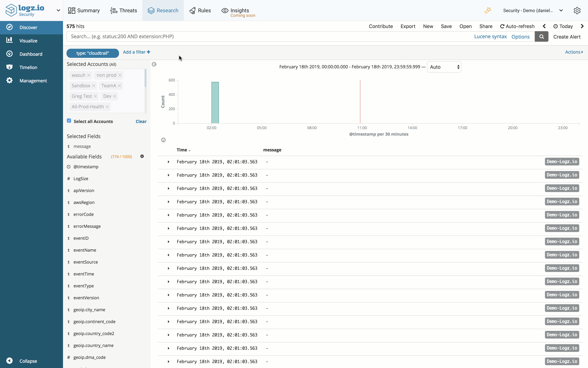Start a New search

(x=428, y=26)
